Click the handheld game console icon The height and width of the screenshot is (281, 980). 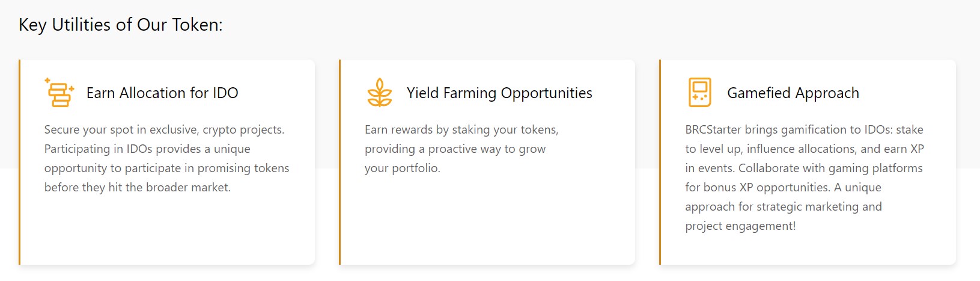[699, 93]
